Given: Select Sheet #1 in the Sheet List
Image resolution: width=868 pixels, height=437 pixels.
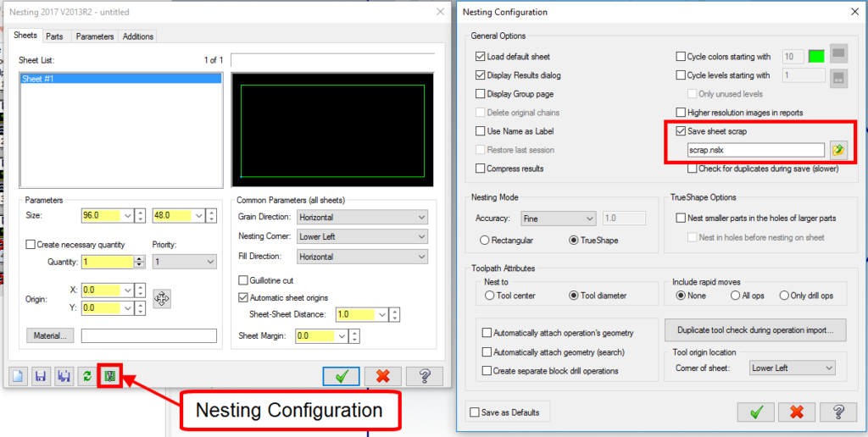Looking at the screenshot, I should [120, 79].
